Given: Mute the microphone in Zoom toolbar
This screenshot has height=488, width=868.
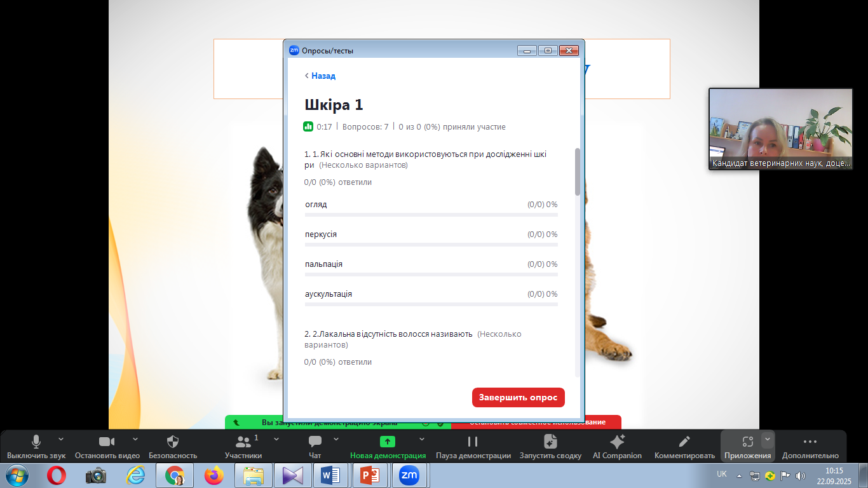Looking at the screenshot, I should tap(36, 446).
